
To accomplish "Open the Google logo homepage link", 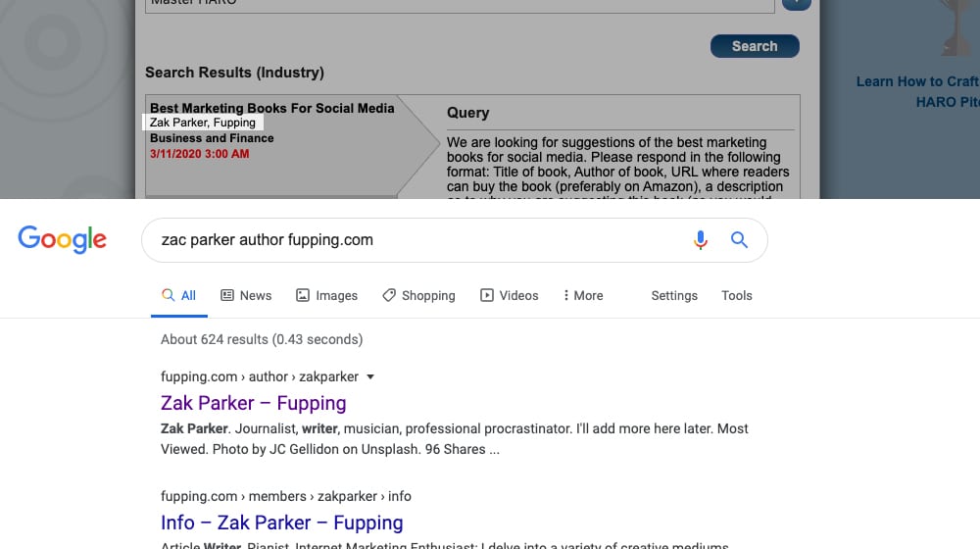I will (63, 239).
